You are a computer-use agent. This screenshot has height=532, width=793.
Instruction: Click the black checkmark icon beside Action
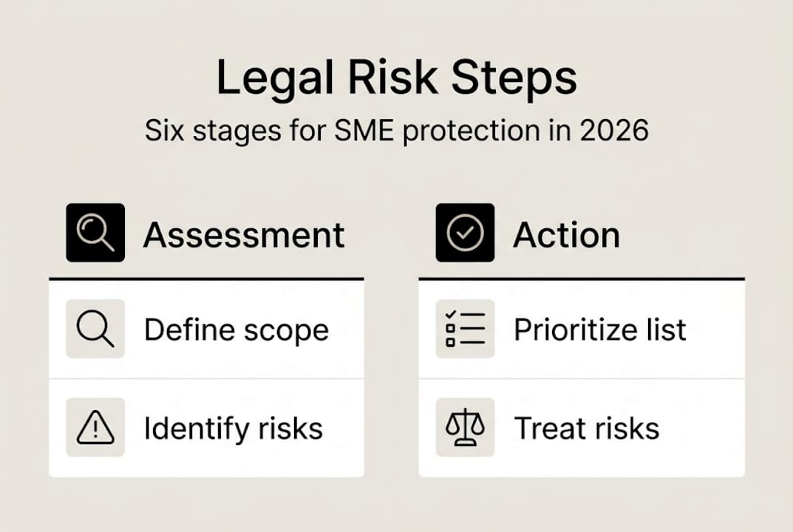[465, 233]
